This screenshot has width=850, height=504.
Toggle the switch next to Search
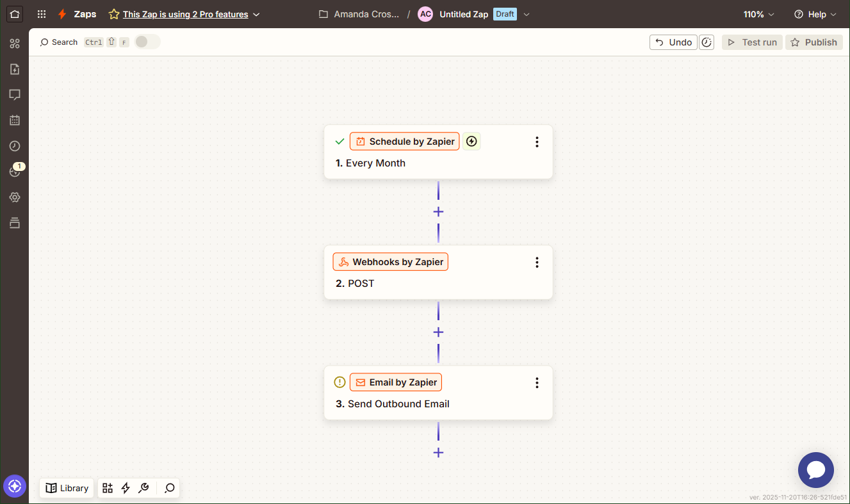click(147, 42)
